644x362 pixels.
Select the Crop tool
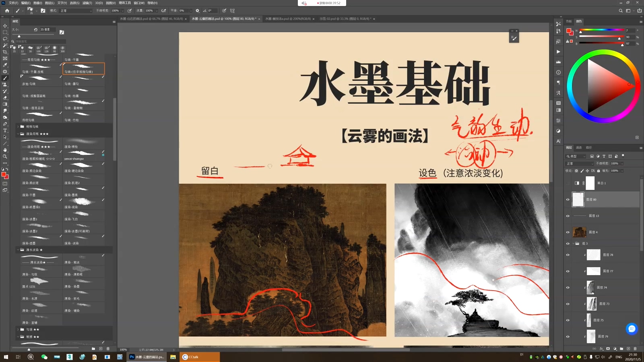tap(5, 52)
